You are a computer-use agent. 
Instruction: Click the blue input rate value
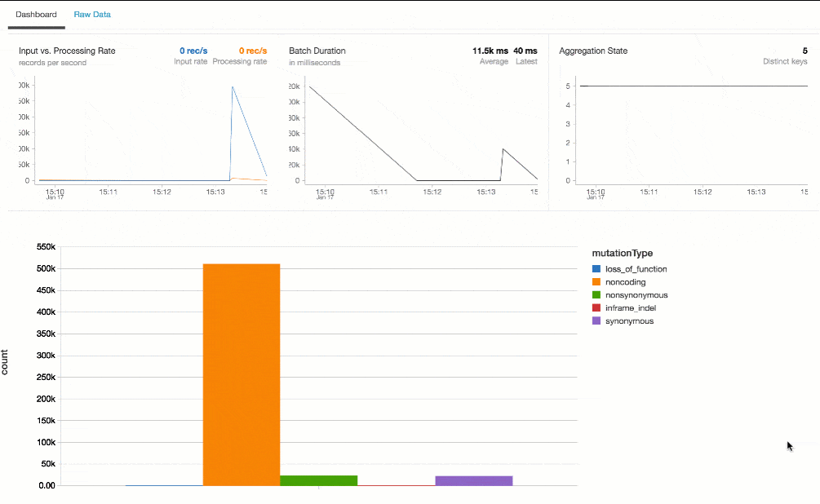coord(193,51)
